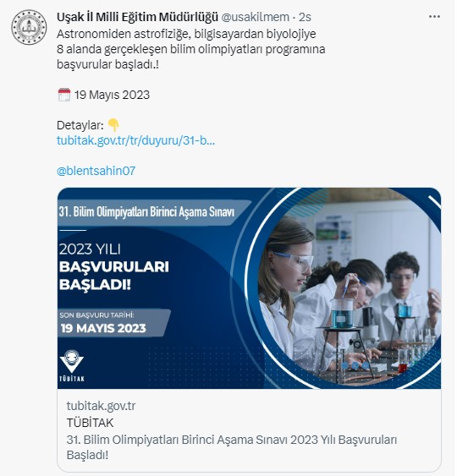Follow the tubitak.gov.tr/tr/duyuru link
The image size is (457, 476).
[135, 140]
